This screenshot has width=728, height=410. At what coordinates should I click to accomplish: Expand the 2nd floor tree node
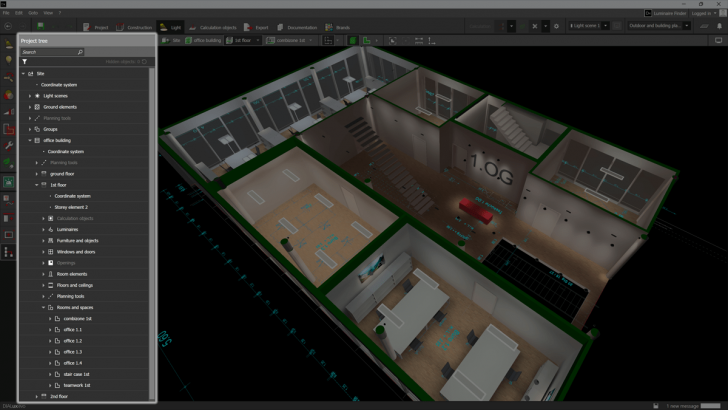click(x=37, y=397)
